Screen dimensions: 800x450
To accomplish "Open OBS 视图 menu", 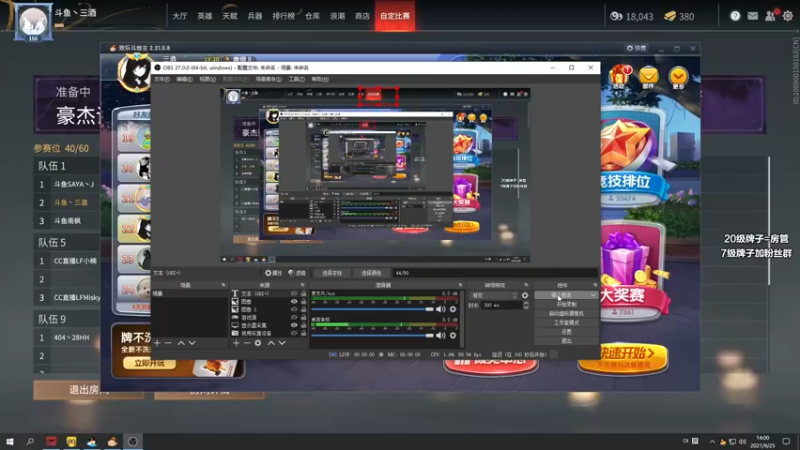I will 207,79.
